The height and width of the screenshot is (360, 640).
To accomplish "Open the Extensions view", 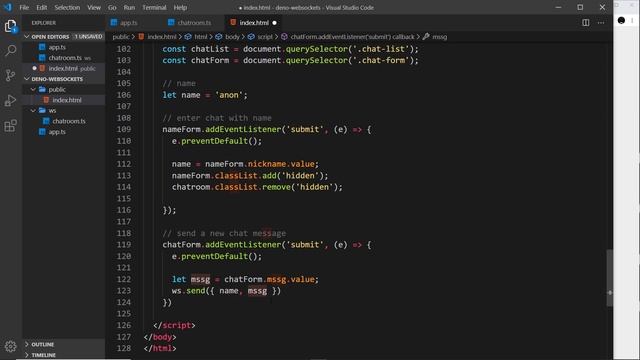I will pos(11,125).
